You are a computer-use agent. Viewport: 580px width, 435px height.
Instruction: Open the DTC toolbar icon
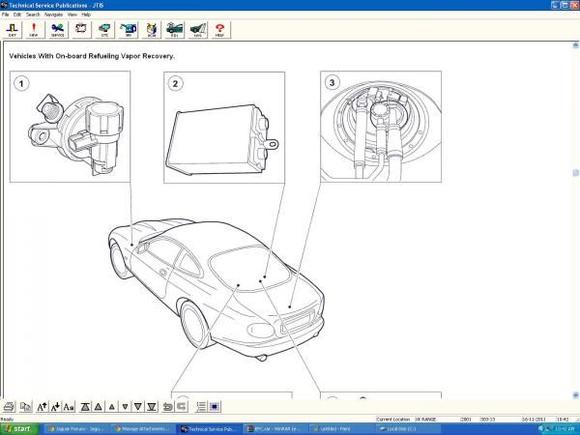(105, 30)
